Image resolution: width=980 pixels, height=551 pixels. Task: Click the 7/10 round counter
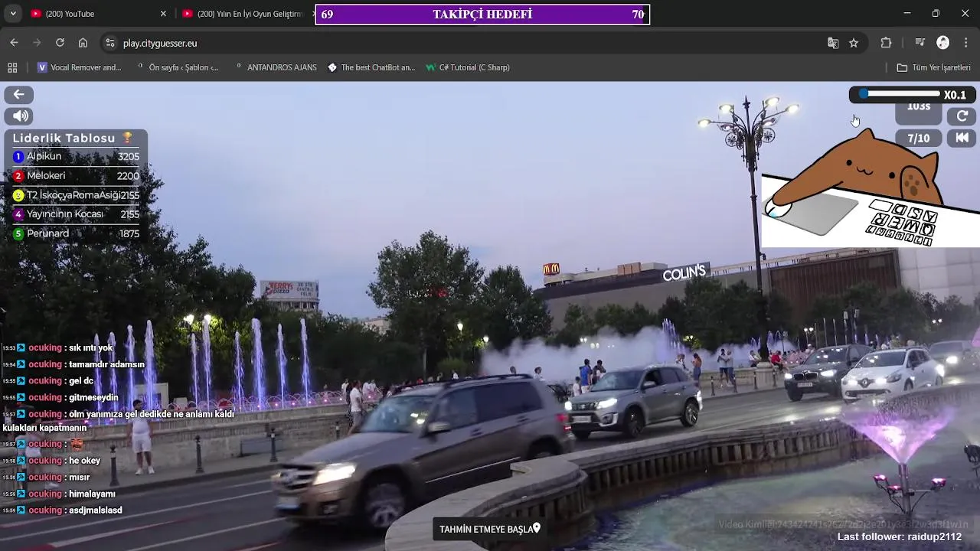[918, 139]
